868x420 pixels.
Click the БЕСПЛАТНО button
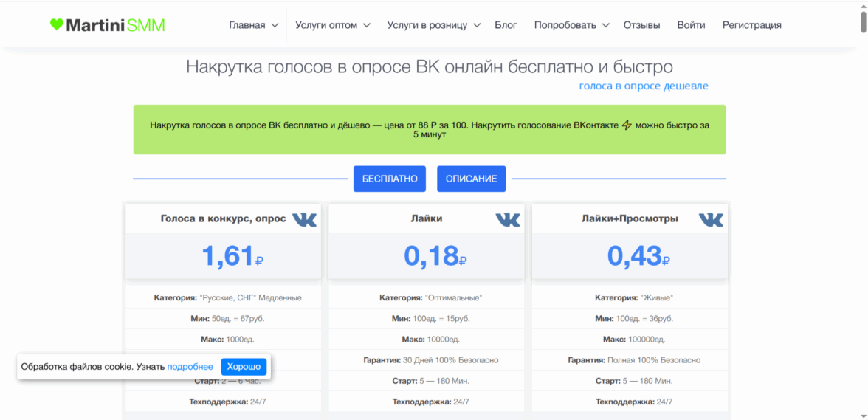(x=390, y=179)
